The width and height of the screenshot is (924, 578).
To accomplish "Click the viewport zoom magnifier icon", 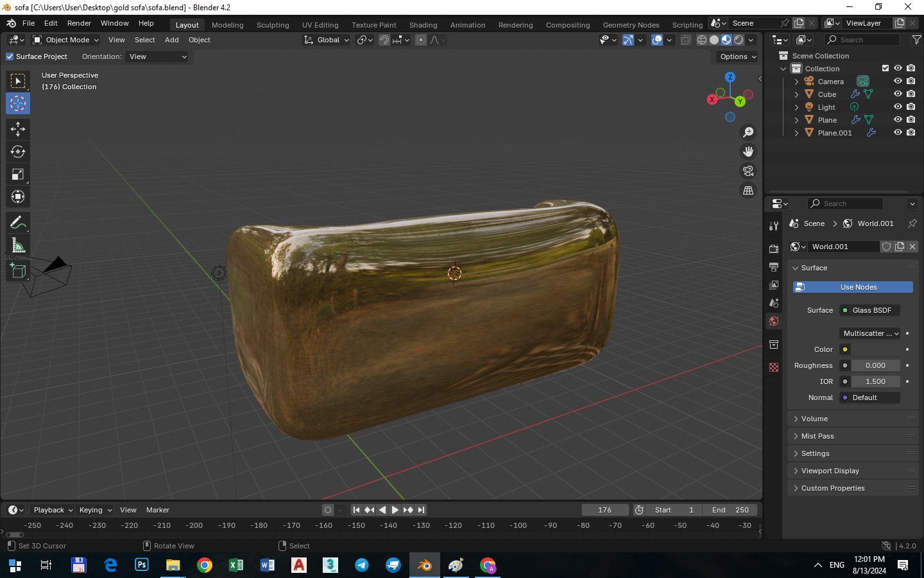I will click(x=748, y=132).
